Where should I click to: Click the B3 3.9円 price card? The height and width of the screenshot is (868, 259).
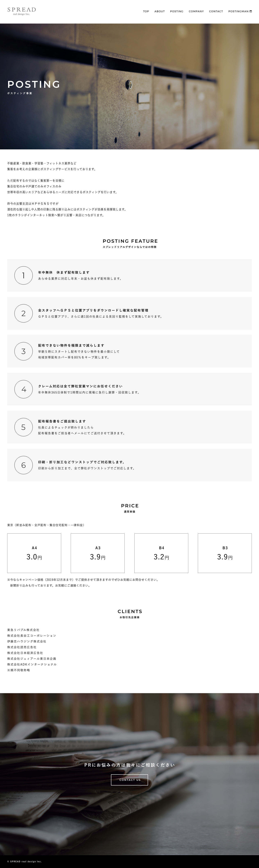[x=225, y=553]
